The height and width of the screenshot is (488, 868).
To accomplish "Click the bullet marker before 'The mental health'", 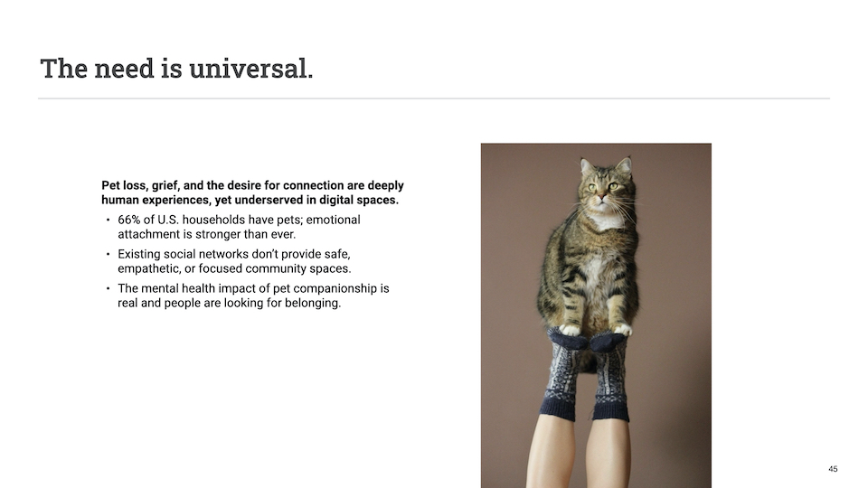I will [x=108, y=289].
